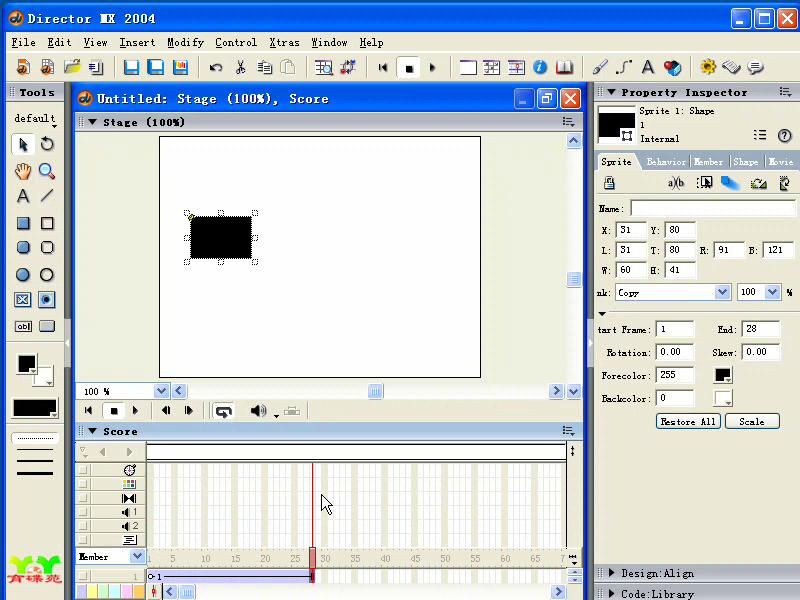Open the Modify menu
Viewport: 800px width, 600px height.
click(186, 42)
